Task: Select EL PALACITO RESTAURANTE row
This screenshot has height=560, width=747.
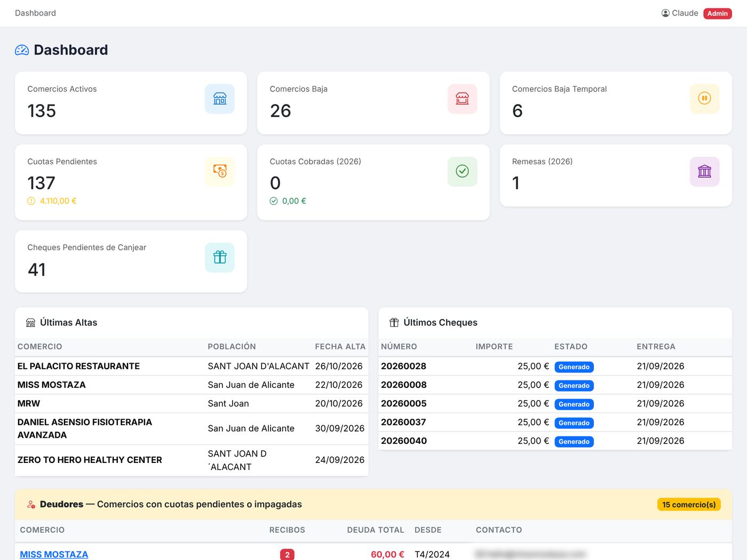Action: [192, 366]
